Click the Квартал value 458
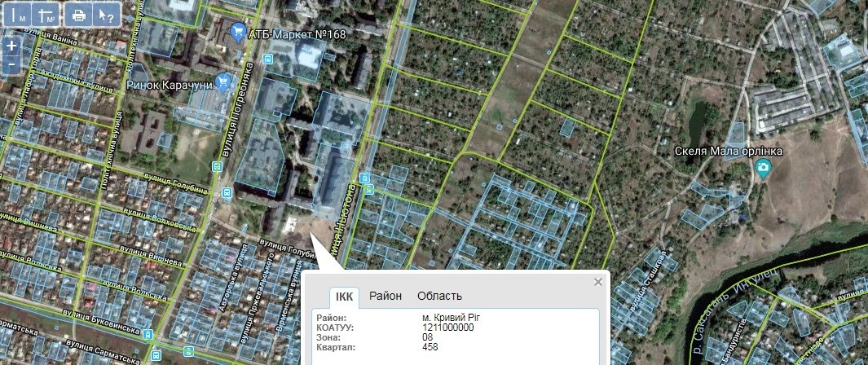868x365 pixels. tap(430, 346)
